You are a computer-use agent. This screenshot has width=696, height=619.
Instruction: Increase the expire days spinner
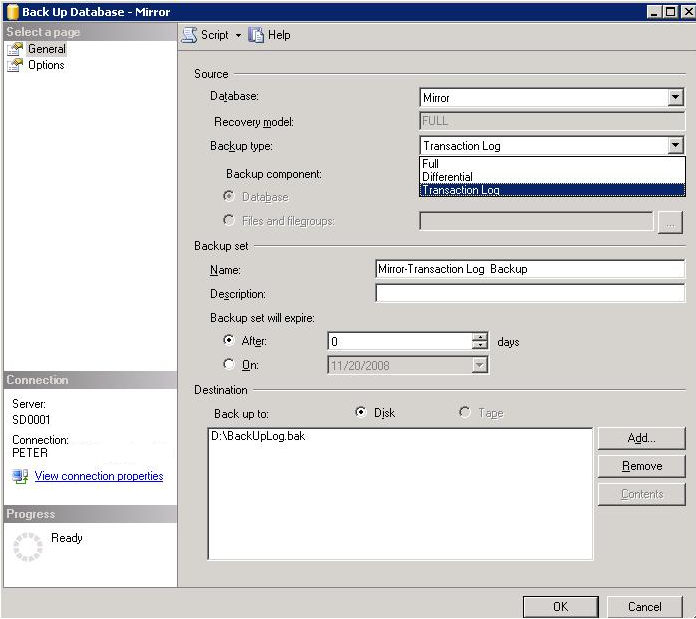pyautogui.click(x=480, y=337)
